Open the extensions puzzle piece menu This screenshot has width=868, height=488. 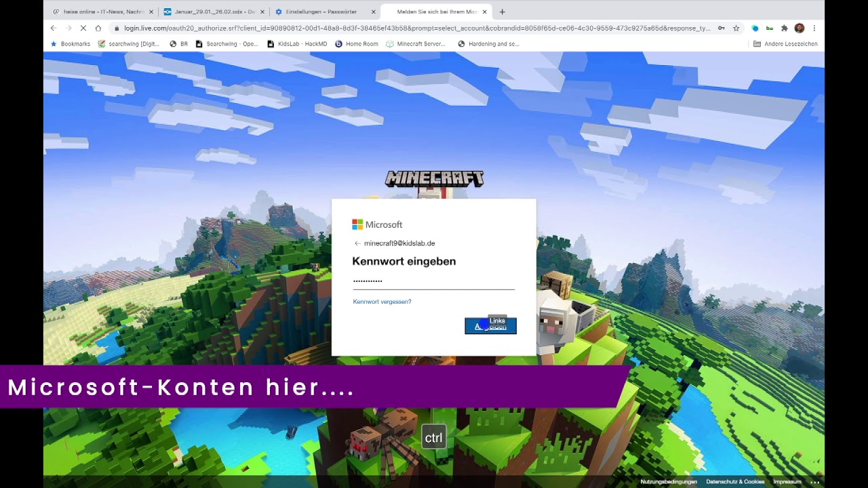pos(785,28)
